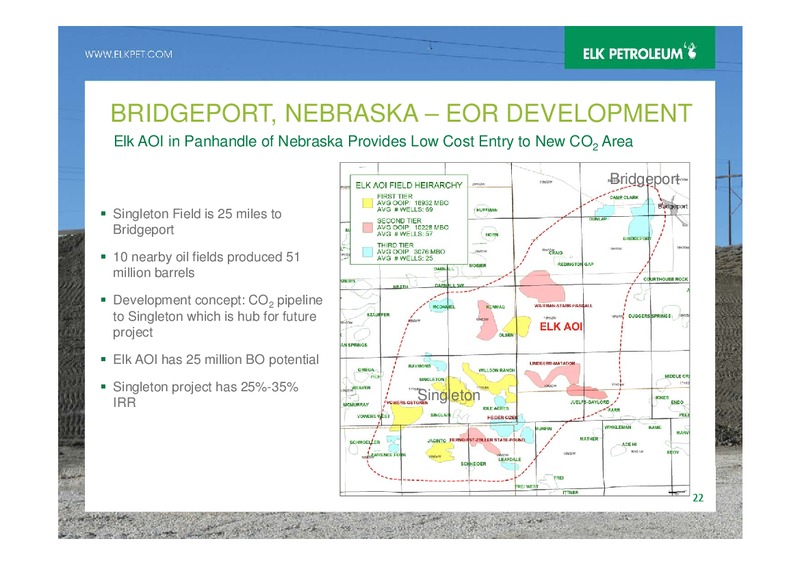Screen dimensions: 800x565
Task: Click the 'CRAIG' field label
Action: tap(556, 253)
